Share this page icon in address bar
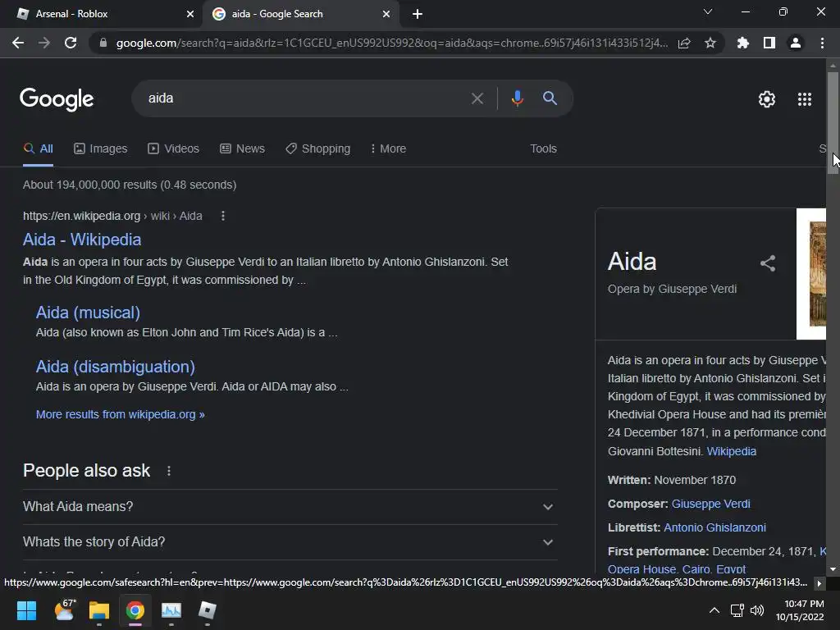Viewport: 840px width, 630px height. (684, 43)
